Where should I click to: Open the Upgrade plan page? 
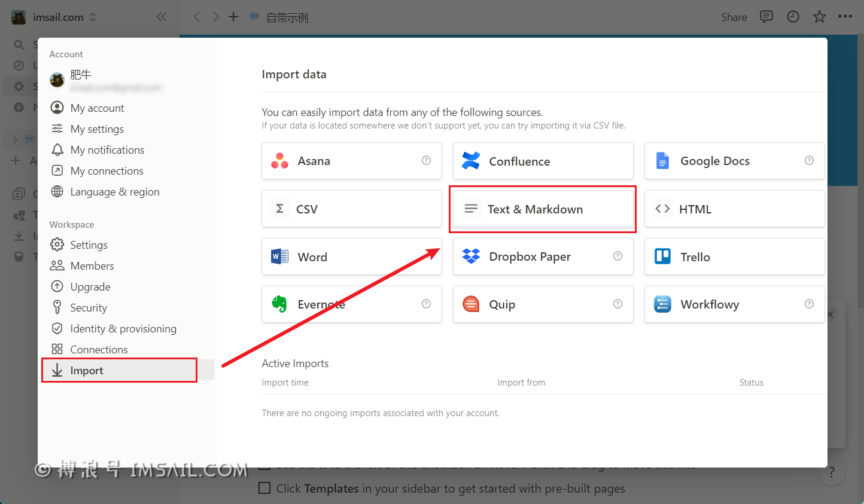pos(127,286)
